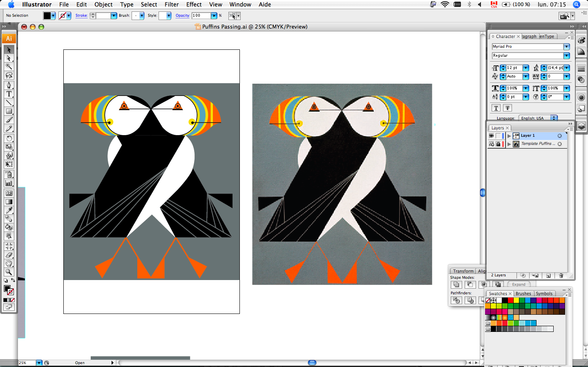The width and height of the screenshot is (588, 367).
Task: Toggle template visibility icon of Template Puffins layer
Action: click(x=491, y=144)
